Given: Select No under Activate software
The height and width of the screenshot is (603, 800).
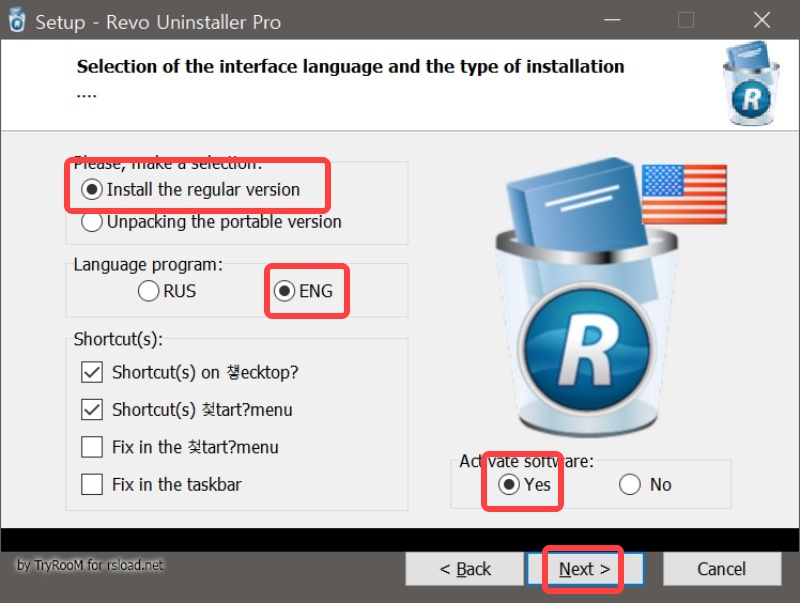Looking at the screenshot, I should pos(630,484).
